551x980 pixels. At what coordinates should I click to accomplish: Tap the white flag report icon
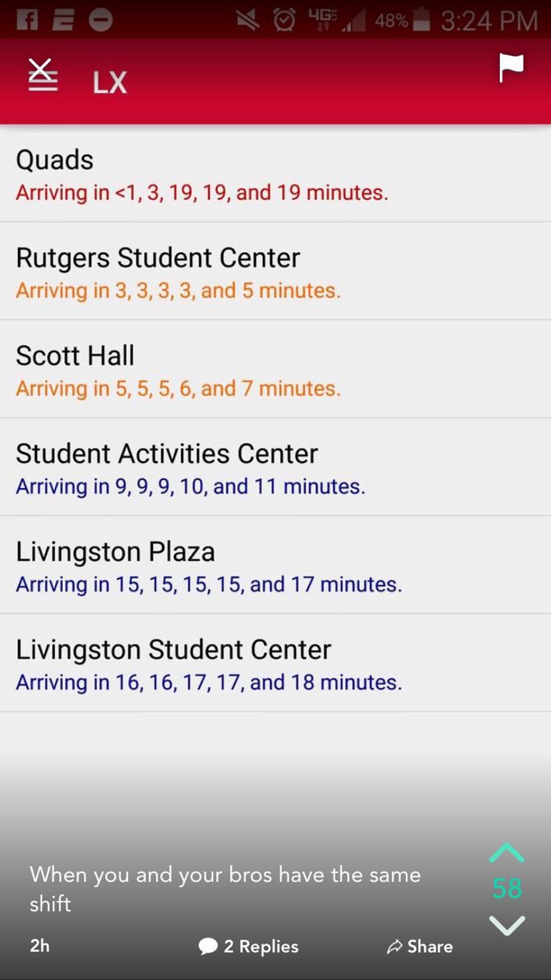(x=511, y=69)
